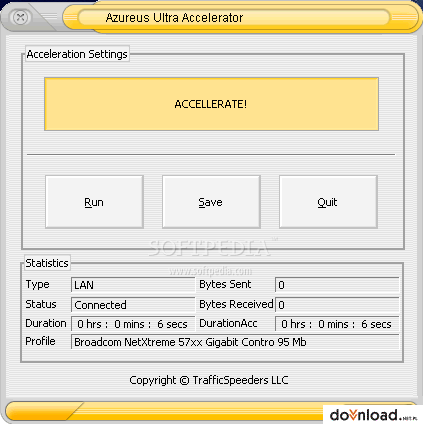Click 'Copyright © TrafficSpeeders LLC' text
This screenshot has height=424, width=423.
(x=209, y=380)
